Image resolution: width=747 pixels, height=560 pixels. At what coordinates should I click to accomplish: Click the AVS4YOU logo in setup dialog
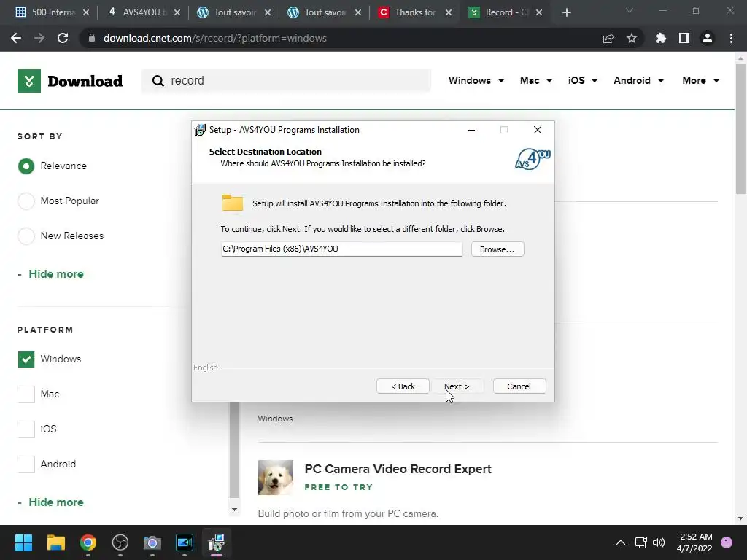[x=533, y=159]
